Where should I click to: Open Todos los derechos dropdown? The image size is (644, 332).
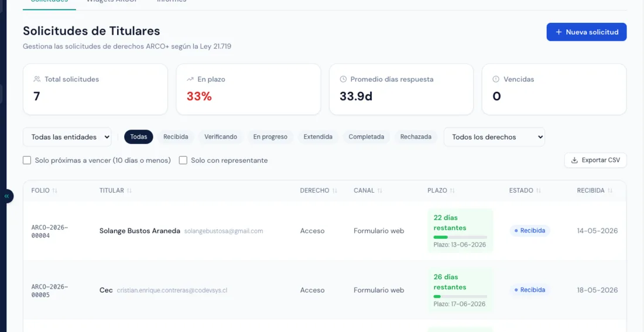[x=494, y=137]
